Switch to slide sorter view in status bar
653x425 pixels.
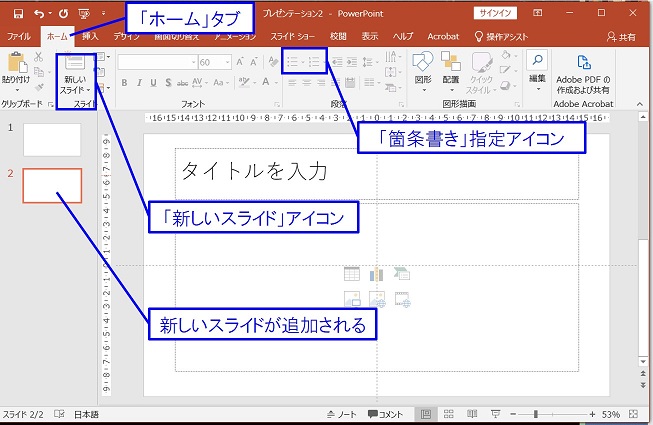(x=448, y=414)
